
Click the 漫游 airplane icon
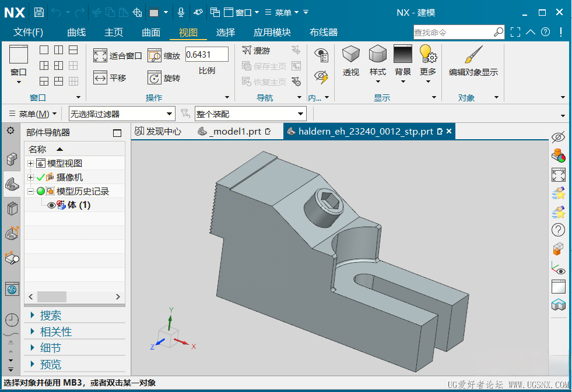[247, 51]
